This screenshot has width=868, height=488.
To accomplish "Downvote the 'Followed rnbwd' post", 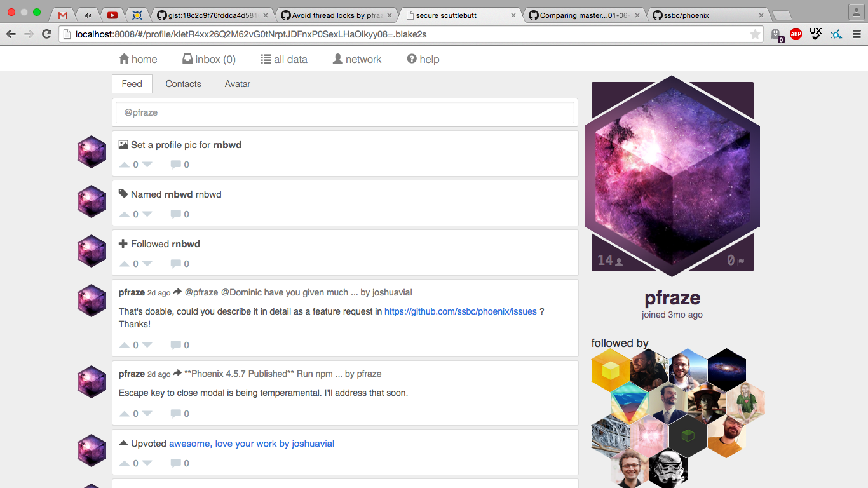I will [x=147, y=264].
